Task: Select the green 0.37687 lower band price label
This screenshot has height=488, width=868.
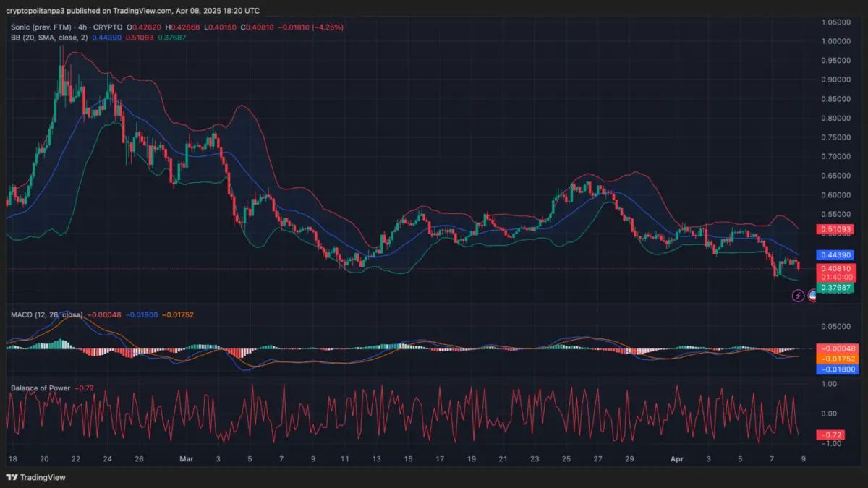Action: click(836, 288)
